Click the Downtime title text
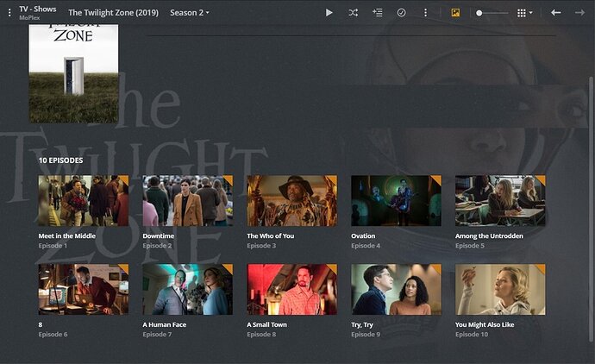This screenshot has height=364, width=595. click(159, 235)
